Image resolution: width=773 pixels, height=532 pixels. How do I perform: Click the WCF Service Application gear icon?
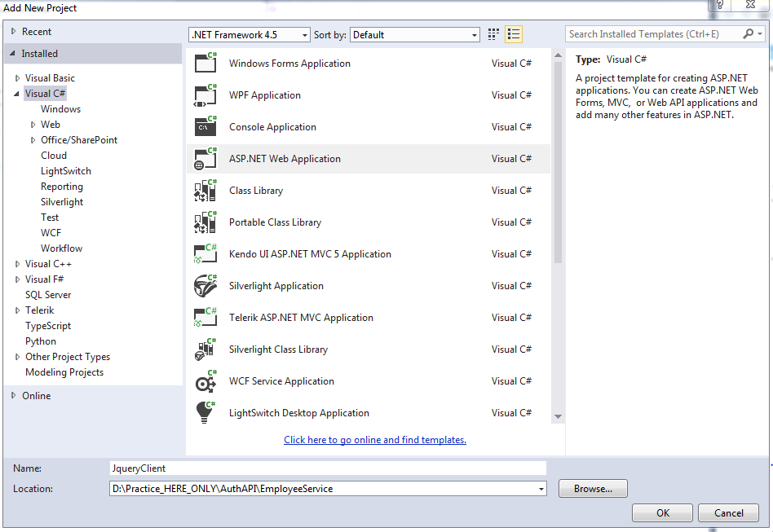tap(205, 380)
